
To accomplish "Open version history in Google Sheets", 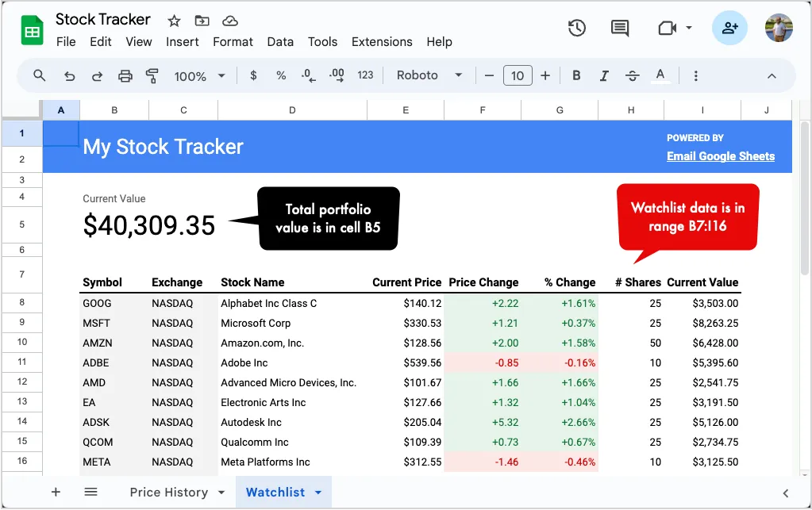I will click(577, 27).
